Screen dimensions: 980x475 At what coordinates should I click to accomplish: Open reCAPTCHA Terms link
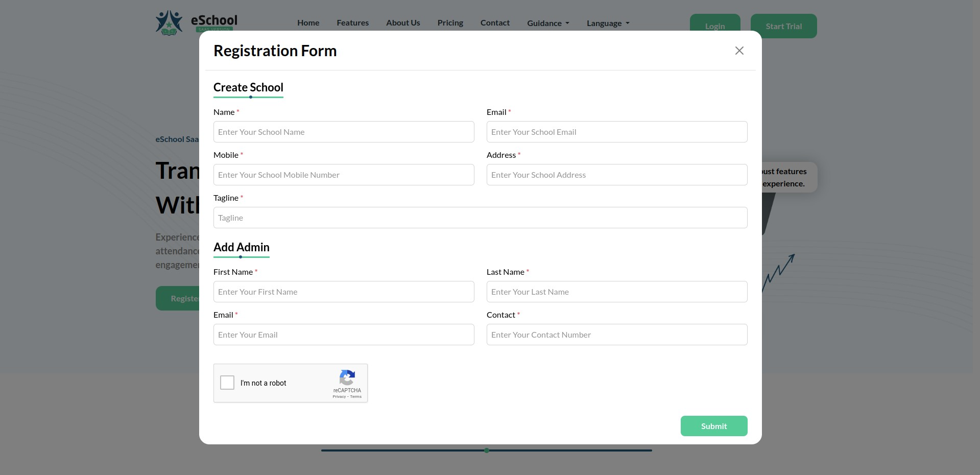[x=356, y=397]
